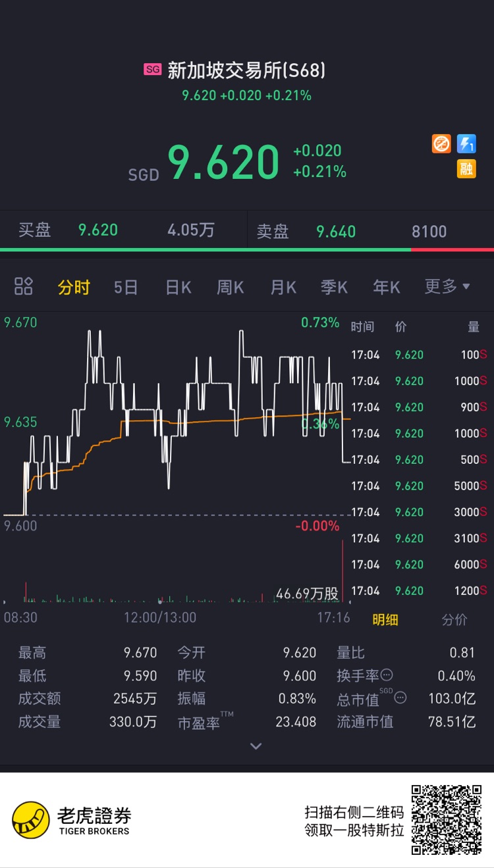Image resolution: width=494 pixels, height=868 pixels.
Task: Open the 更多 dropdown
Action: 447,286
